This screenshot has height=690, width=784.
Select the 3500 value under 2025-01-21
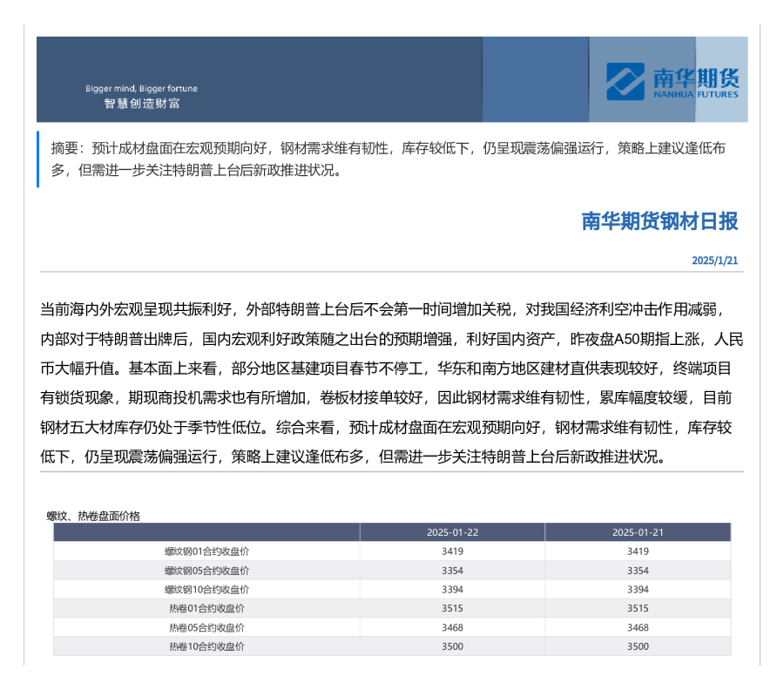(638, 646)
